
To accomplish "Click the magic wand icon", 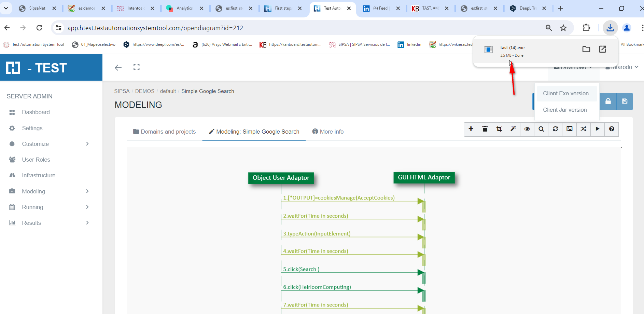I will click(x=513, y=129).
